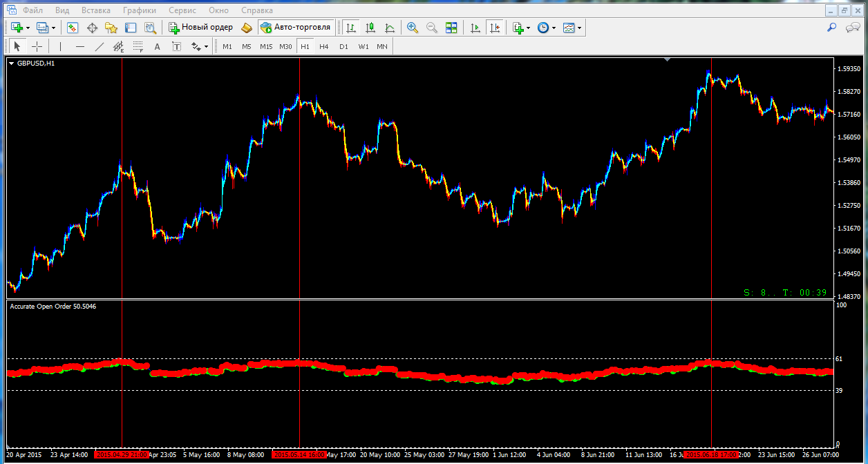
Task: Pick the trendline drawing tool
Action: pyautogui.click(x=100, y=46)
